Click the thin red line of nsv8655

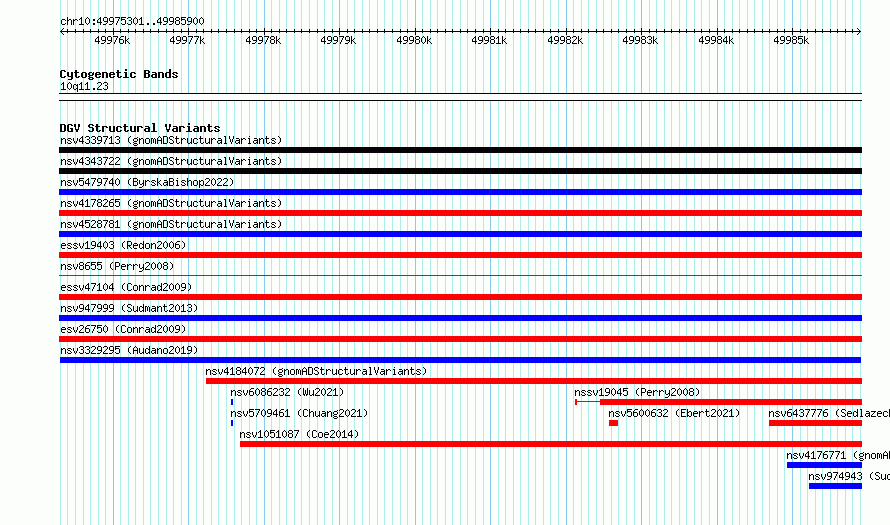pyautogui.click(x=460, y=276)
